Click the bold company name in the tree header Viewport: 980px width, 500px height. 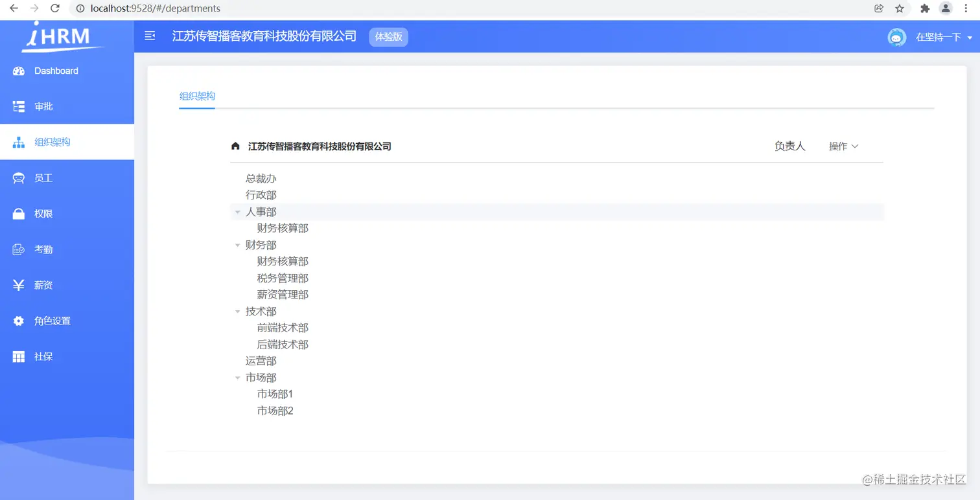[320, 146]
